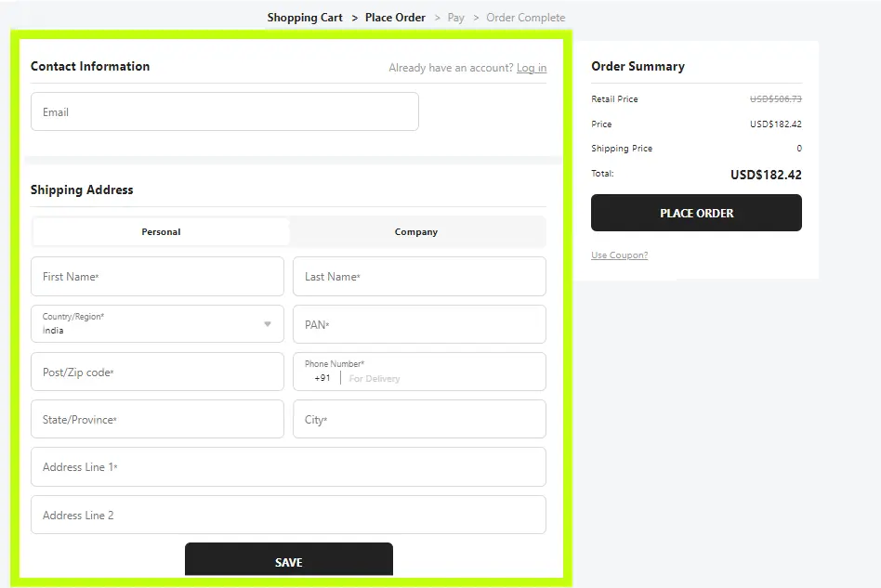Click the Contact Information heading
This screenshot has height=588, width=881.
tap(90, 66)
